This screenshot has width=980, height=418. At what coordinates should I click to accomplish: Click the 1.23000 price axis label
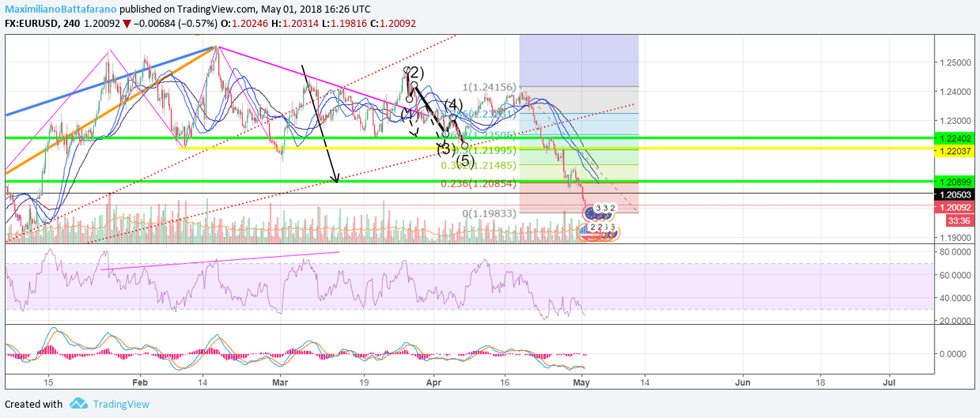955,121
